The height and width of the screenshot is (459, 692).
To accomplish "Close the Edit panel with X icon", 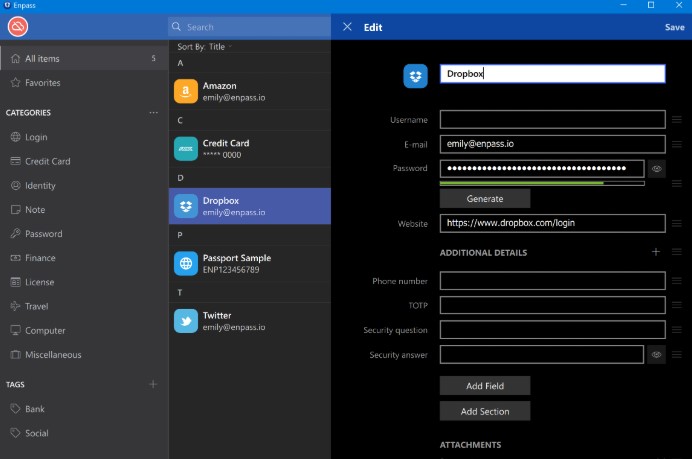I will point(347,27).
